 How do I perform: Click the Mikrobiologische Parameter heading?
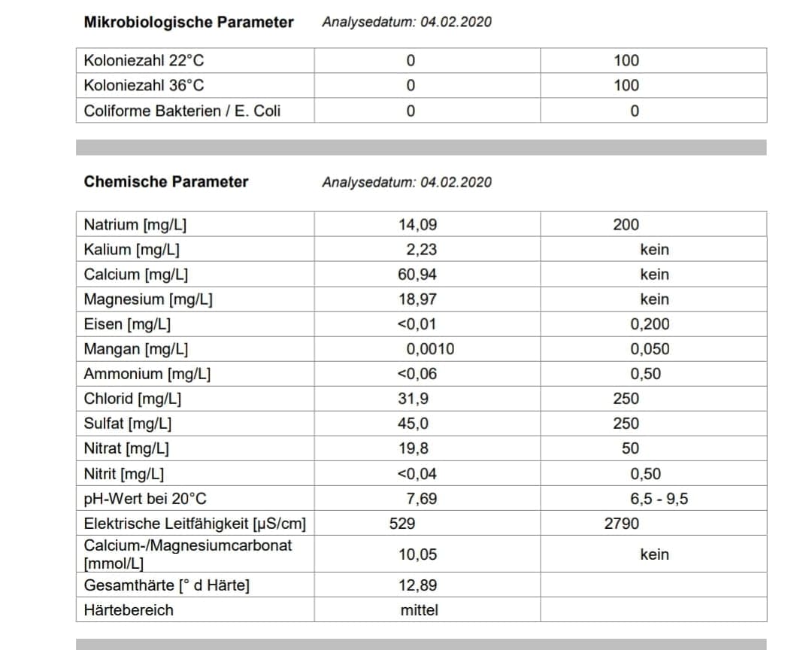[x=189, y=22]
